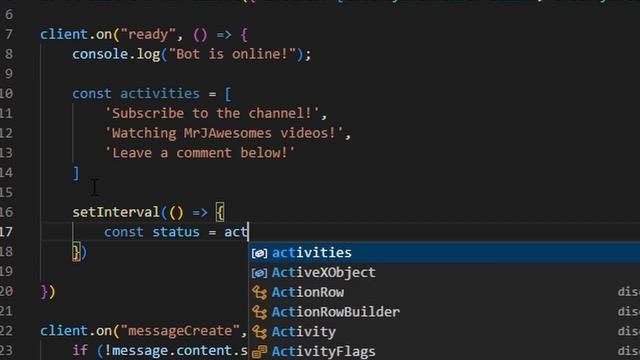Click the enum icon beside ActivityFlags
Image resolution: width=640 pixels, height=360 pixels.
click(x=259, y=351)
